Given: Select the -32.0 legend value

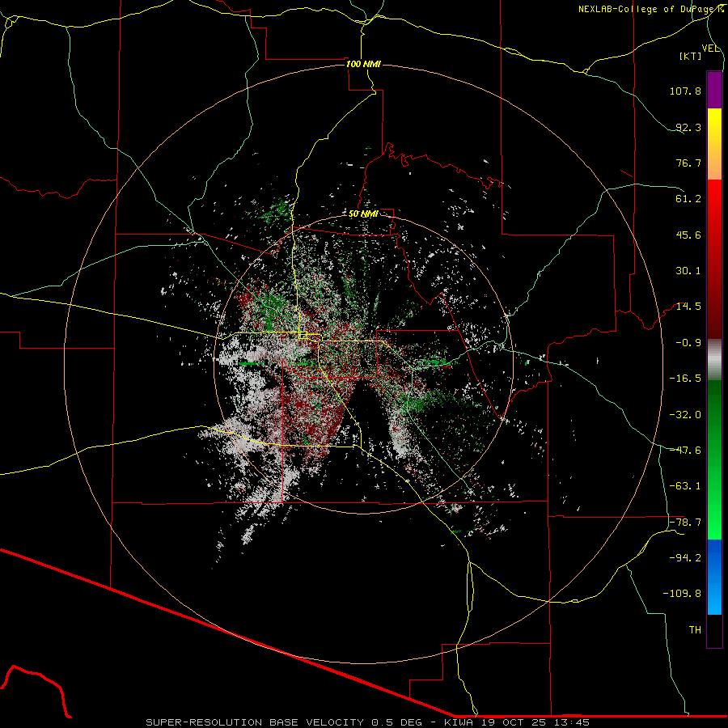Looking at the screenshot, I should point(685,415).
